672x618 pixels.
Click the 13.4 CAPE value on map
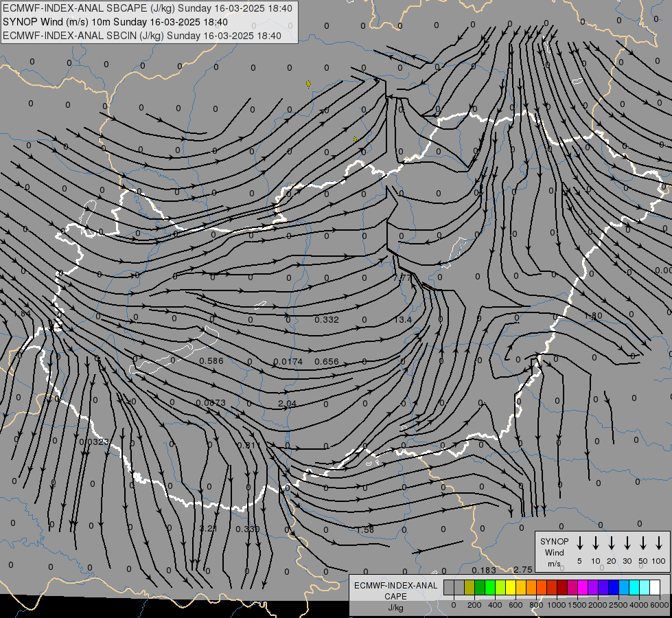(402, 319)
